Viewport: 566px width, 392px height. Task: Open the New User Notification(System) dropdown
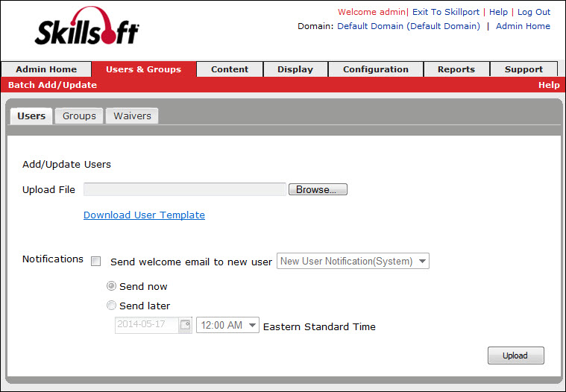point(353,261)
